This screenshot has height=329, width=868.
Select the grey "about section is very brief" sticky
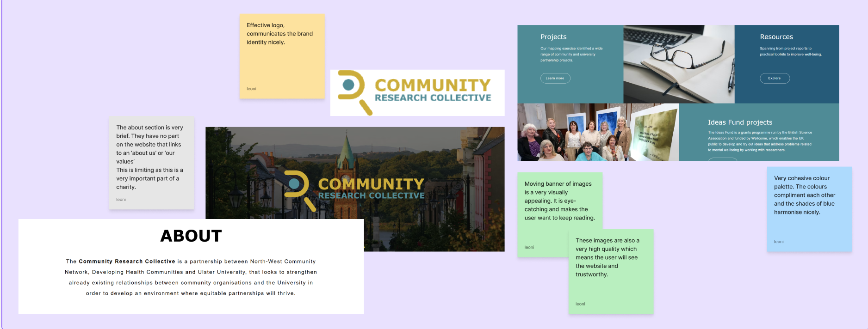151,163
